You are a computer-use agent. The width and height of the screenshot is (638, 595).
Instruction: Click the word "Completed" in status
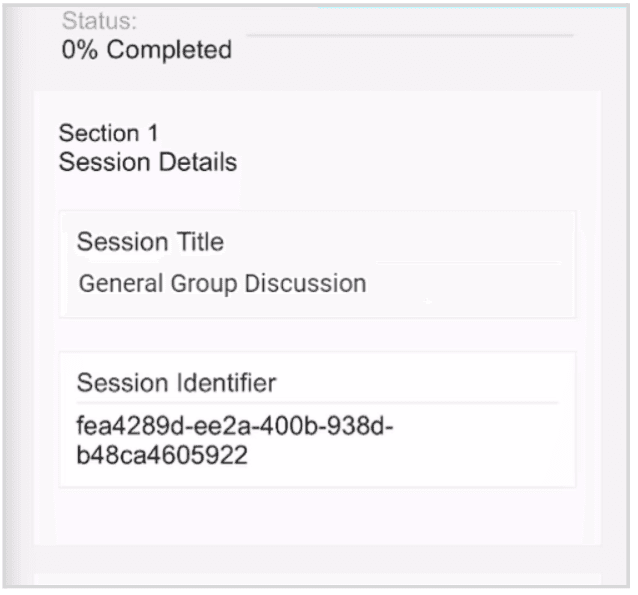(169, 50)
